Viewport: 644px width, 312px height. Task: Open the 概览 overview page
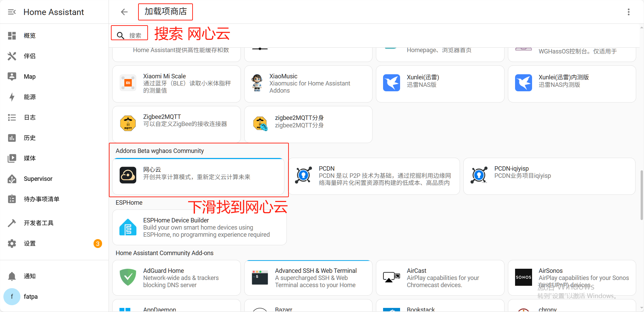click(54, 36)
